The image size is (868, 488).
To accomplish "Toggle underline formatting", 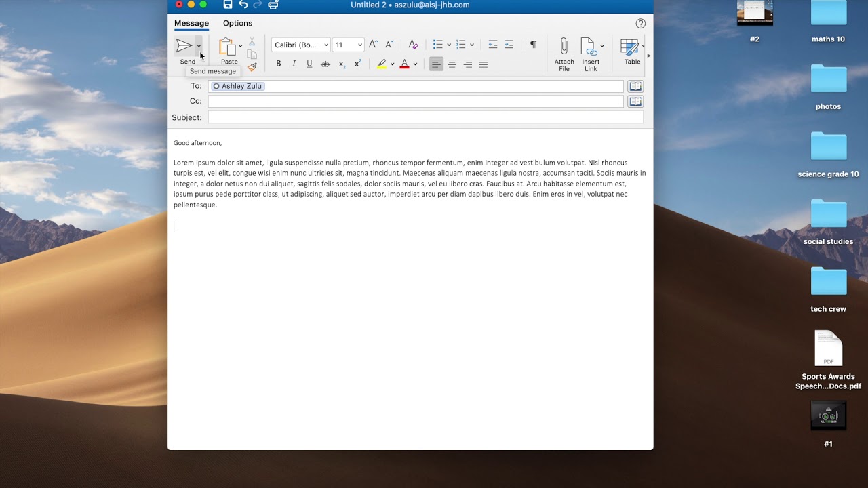I will (x=309, y=64).
